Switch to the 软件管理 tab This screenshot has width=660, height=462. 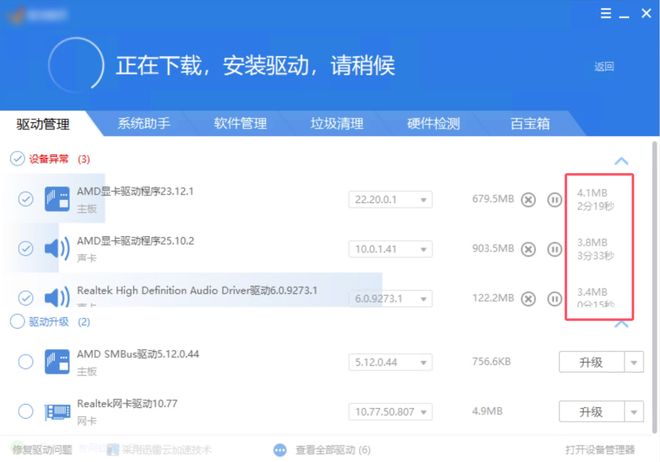pos(240,123)
